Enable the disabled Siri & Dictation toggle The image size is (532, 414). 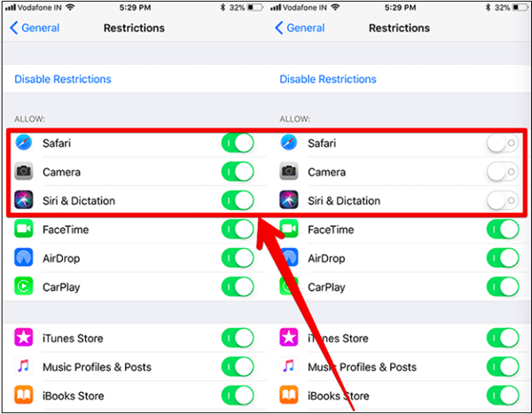(503, 200)
